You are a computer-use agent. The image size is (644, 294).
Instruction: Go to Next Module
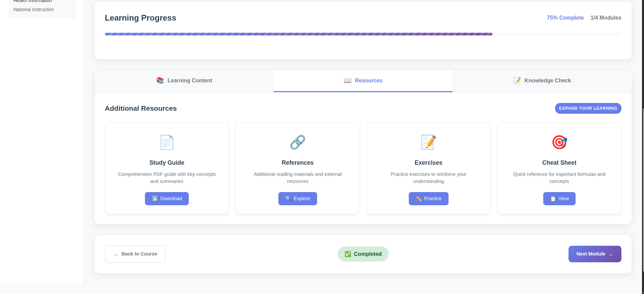pyautogui.click(x=594, y=254)
